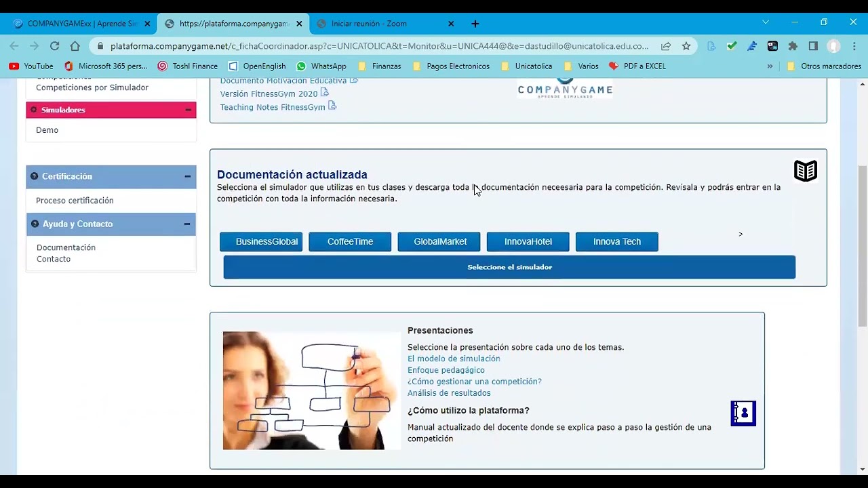Open the WhatsApp bookmark
868x488 pixels.
click(321, 66)
